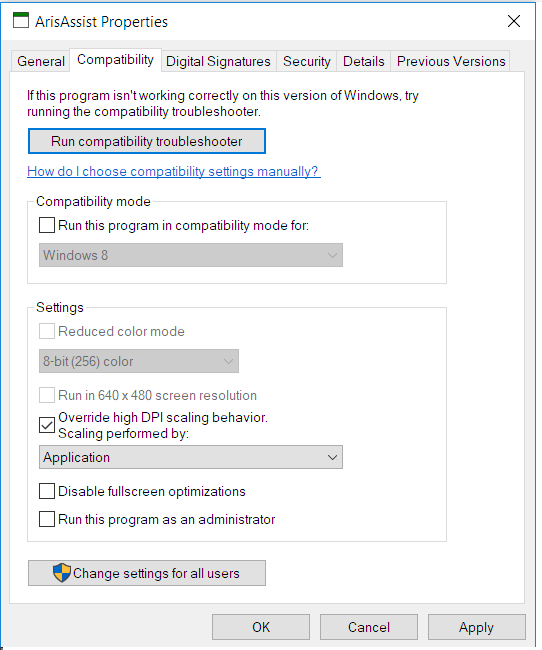The image size is (542, 650).
Task: Check Disable fullscreen optimizations
Action: pos(47,491)
